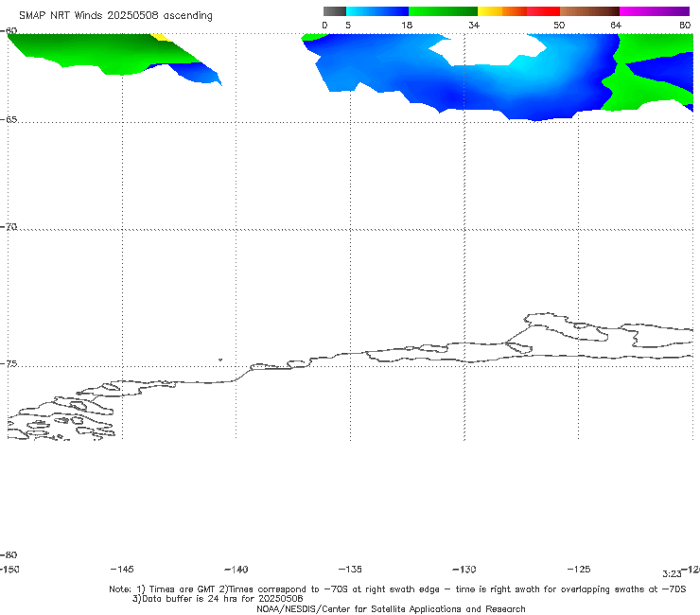Click the '64' label under the color bar
Image resolution: width=700 pixels, height=615 pixels.
pos(616,25)
